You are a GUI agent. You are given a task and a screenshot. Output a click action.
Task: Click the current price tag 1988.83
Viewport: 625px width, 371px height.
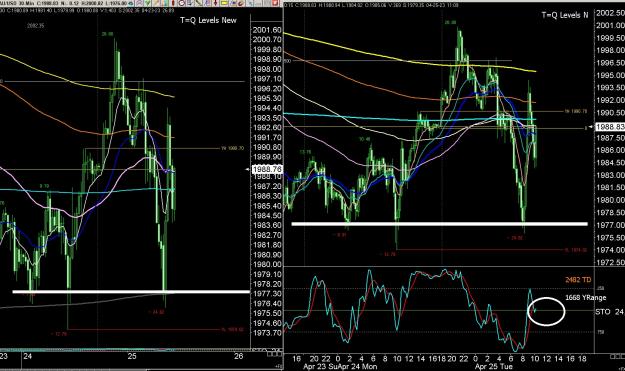coord(610,127)
